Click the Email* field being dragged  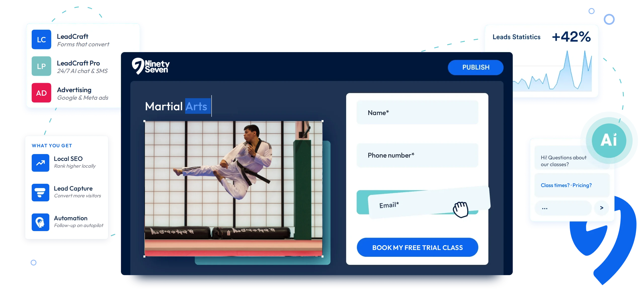tap(429, 202)
